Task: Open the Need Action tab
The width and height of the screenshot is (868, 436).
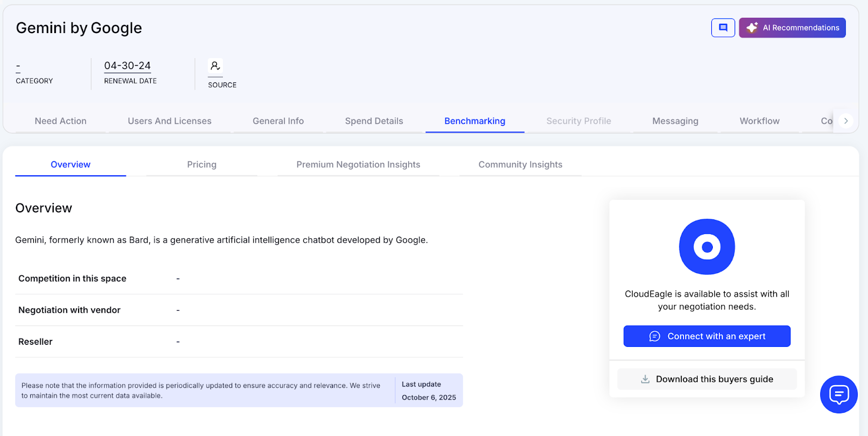Action: tap(61, 121)
